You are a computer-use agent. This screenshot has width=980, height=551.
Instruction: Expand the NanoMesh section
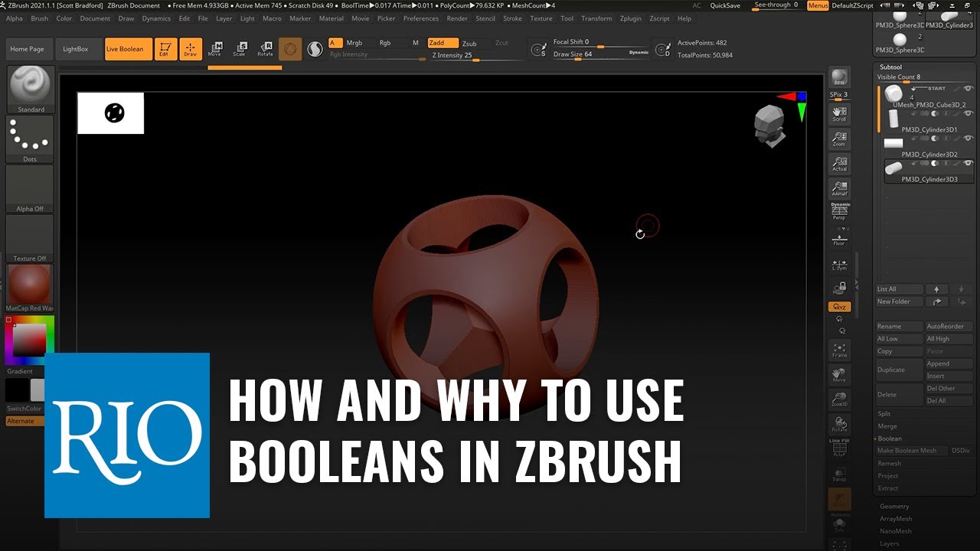click(896, 531)
